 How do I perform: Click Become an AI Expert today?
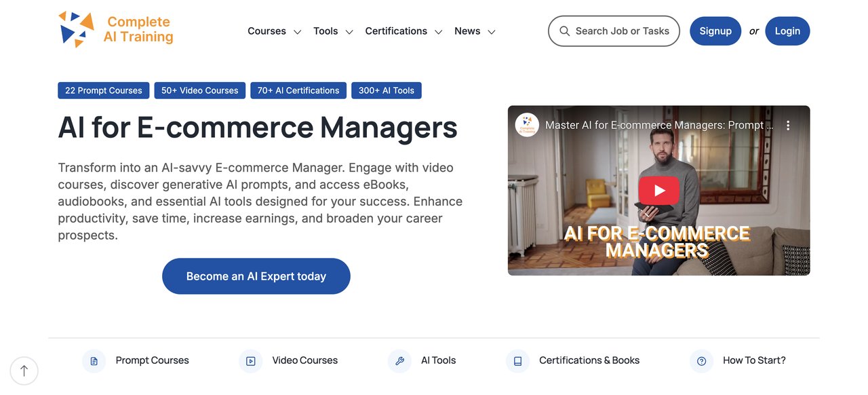256,276
